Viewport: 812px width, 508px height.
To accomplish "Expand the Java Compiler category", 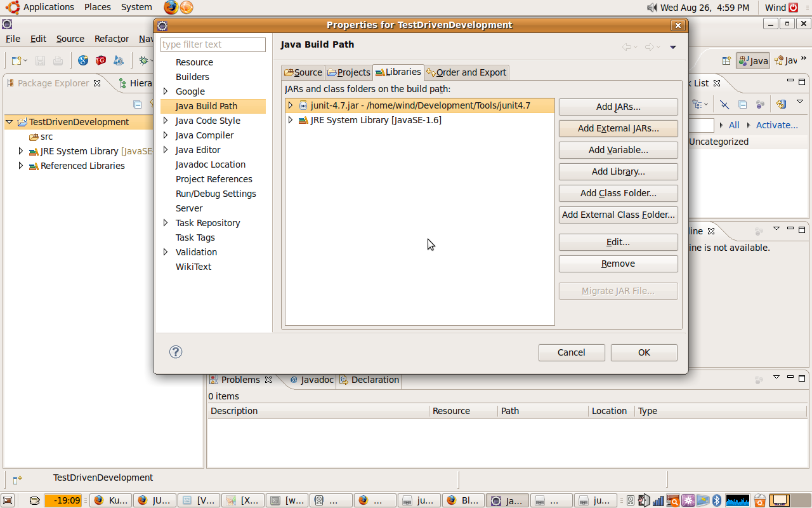I will point(166,135).
